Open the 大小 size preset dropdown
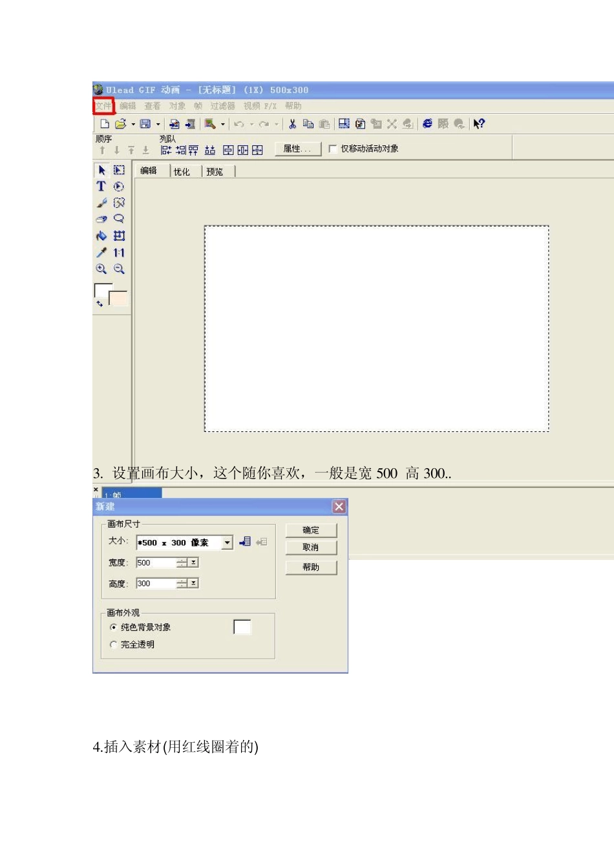 pos(227,542)
